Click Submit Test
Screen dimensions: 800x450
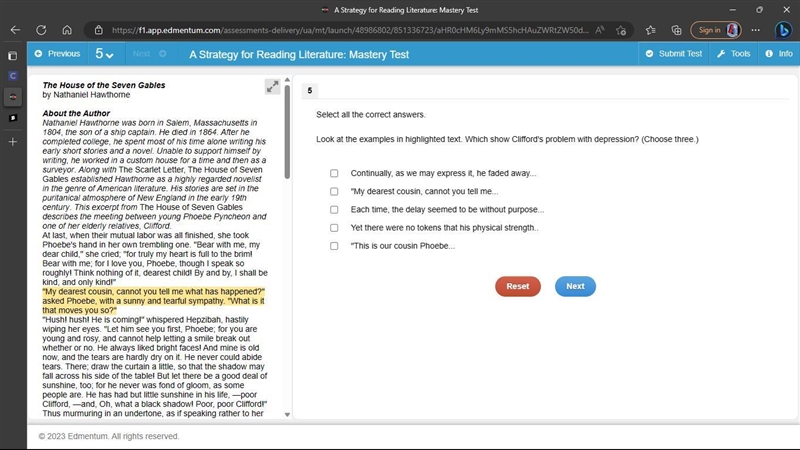click(673, 54)
